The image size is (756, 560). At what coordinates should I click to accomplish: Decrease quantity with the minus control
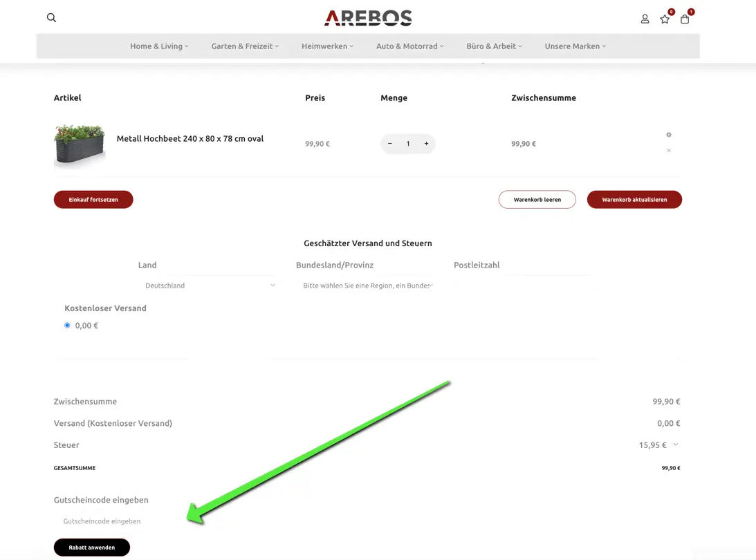tap(389, 143)
